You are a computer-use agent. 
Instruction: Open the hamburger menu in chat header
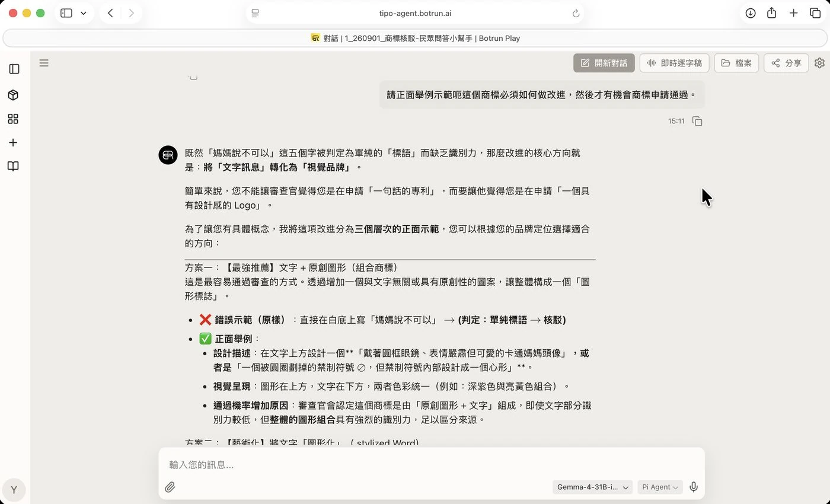pos(44,63)
